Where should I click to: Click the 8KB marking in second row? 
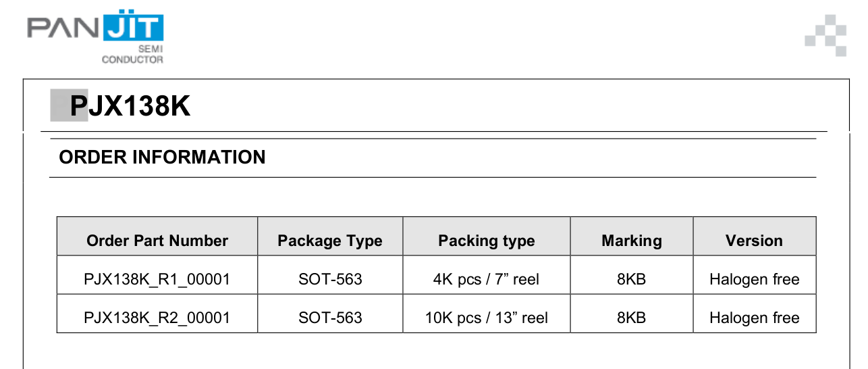click(x=632, y=318)
